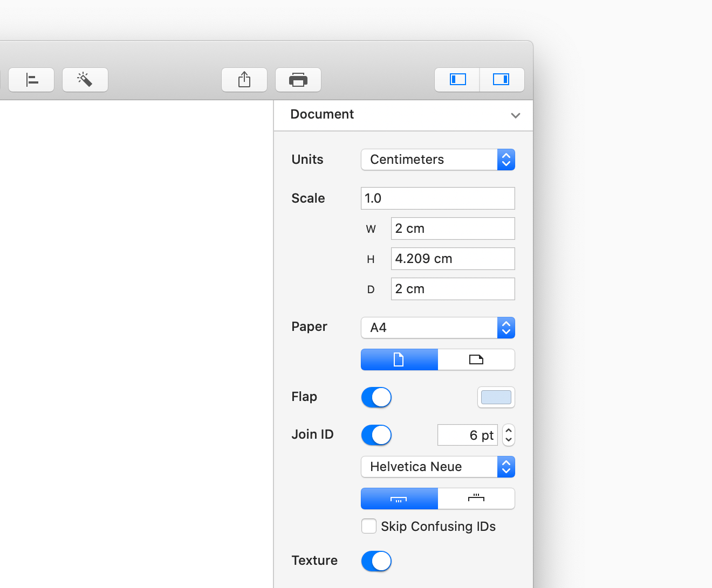Click the Join ID font size field
This screenshot has width=712, height=588.
(x=468, y=435)
